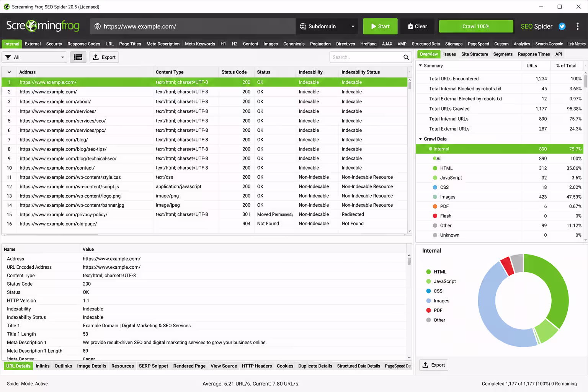
Task: Click the Crawl 100% progress bar
Action: (x=476, y=26)
